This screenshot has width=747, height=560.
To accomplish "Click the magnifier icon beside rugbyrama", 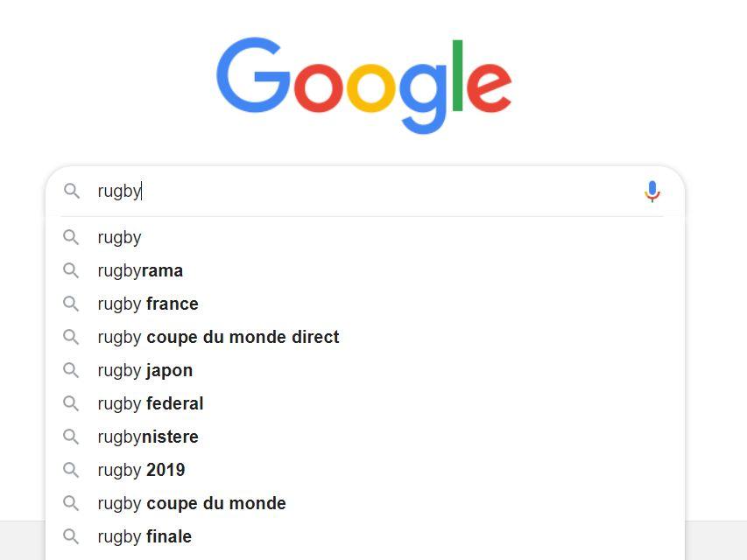I will point(71,270).
